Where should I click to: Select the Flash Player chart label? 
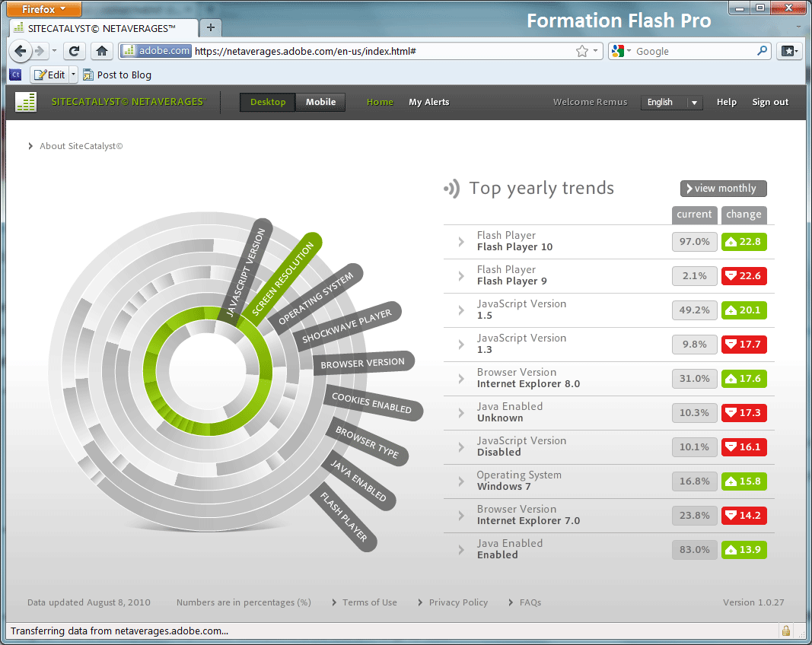pos(343,518)
